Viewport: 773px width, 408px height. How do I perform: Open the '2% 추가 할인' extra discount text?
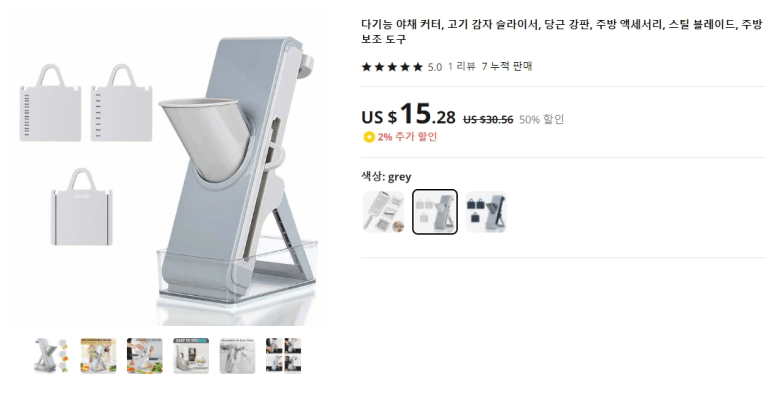tap(407, 136)
